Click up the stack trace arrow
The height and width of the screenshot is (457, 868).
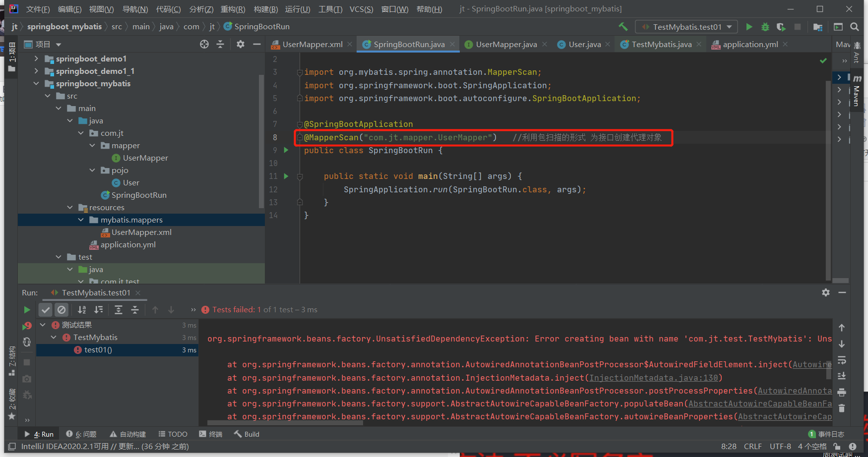coord(842,328)
